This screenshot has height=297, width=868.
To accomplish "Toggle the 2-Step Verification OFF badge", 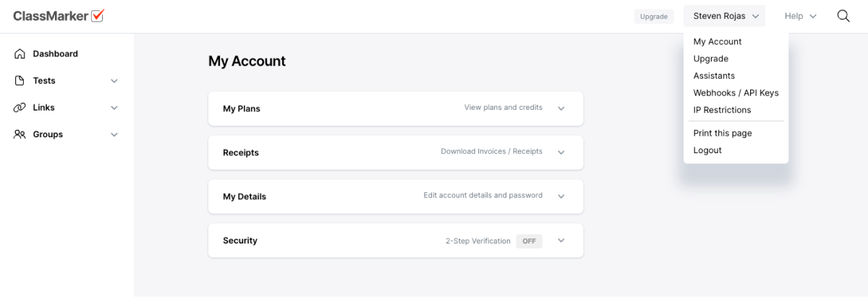I will coord(529,241).
